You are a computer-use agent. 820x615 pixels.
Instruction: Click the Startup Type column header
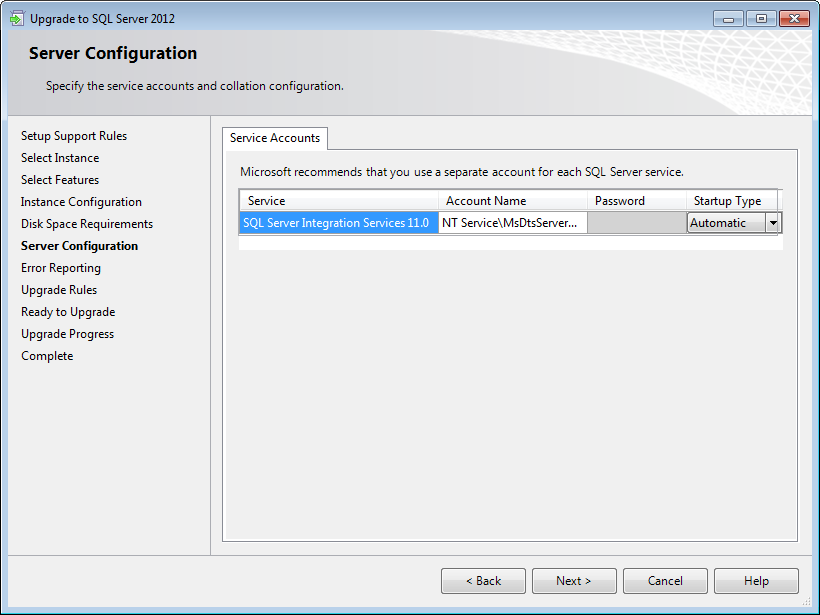click(x=732, y=201)
